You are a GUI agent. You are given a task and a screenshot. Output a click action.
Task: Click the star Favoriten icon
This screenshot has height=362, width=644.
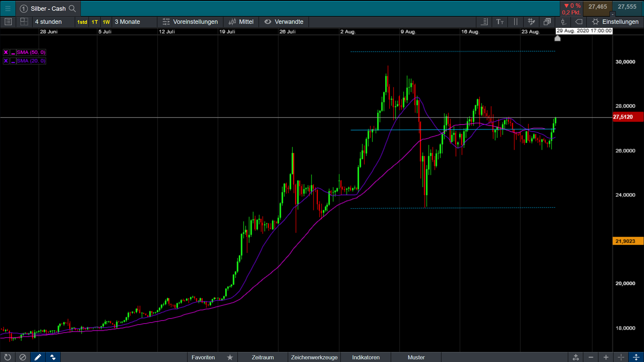230,357
